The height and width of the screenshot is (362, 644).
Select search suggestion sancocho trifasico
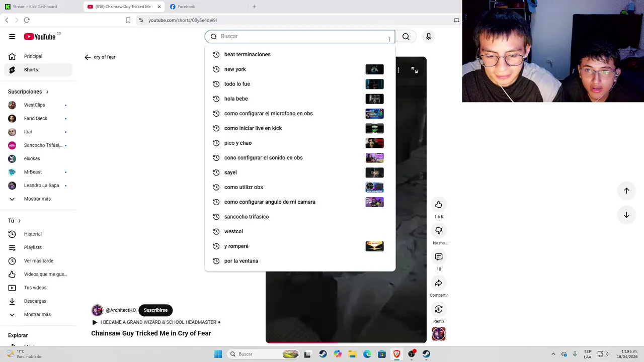300,217
